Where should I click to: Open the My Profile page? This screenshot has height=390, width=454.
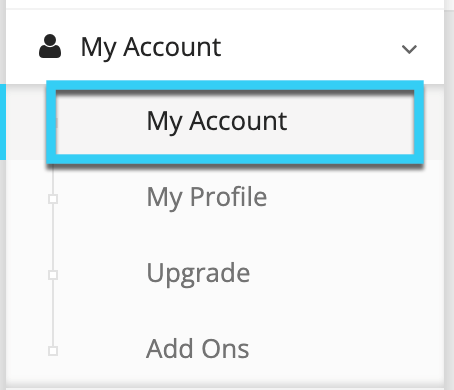click(x=207, y=197)
